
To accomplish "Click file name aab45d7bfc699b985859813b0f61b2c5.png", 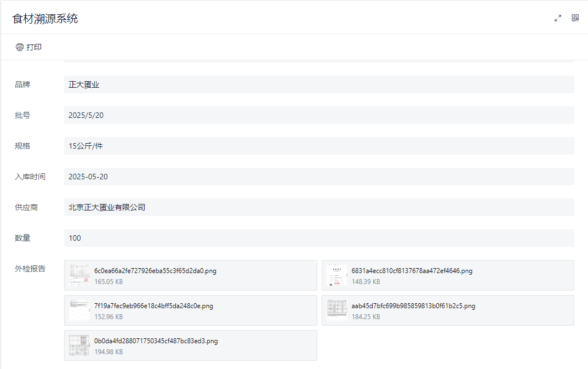I will (x=413, y=306).
